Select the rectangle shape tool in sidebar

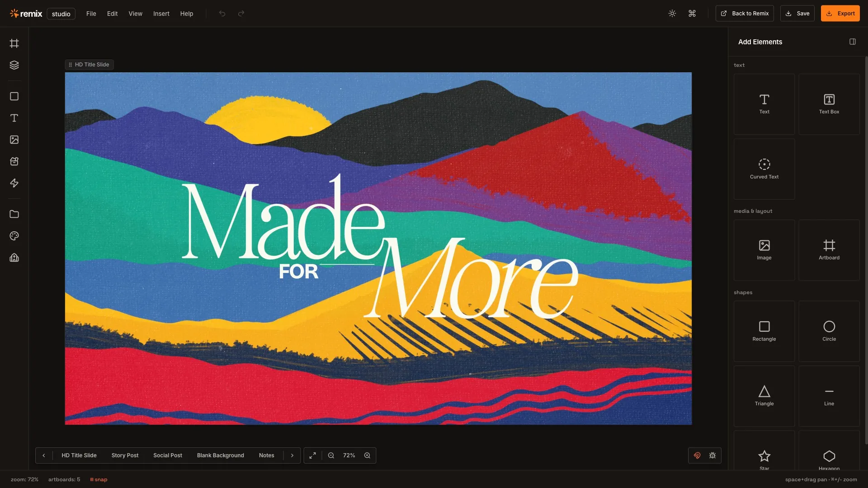(x=14, y=96)
